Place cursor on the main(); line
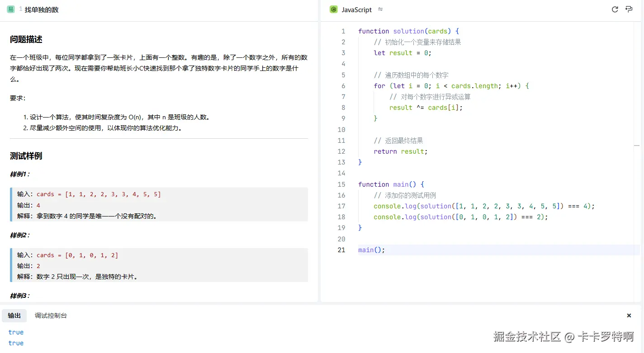The width and height of the screenshot is (644, 353). pos(371,250)
